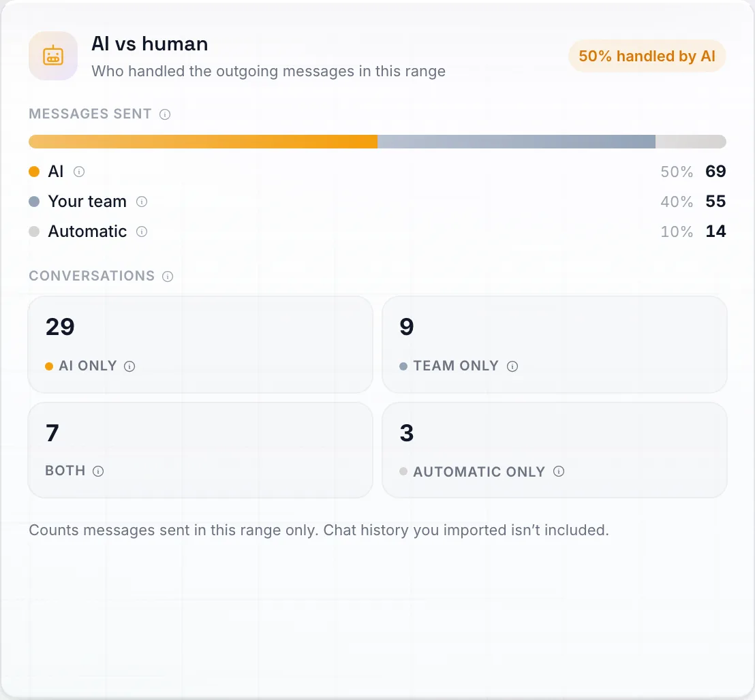The width and height of the screenshot is (755, 700).
Task: Click the number 7 in the BOTH card
Action: tap(52, 433)
